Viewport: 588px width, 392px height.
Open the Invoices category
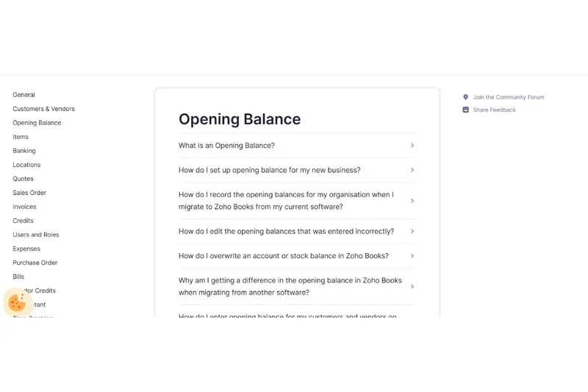pos(24,207)
